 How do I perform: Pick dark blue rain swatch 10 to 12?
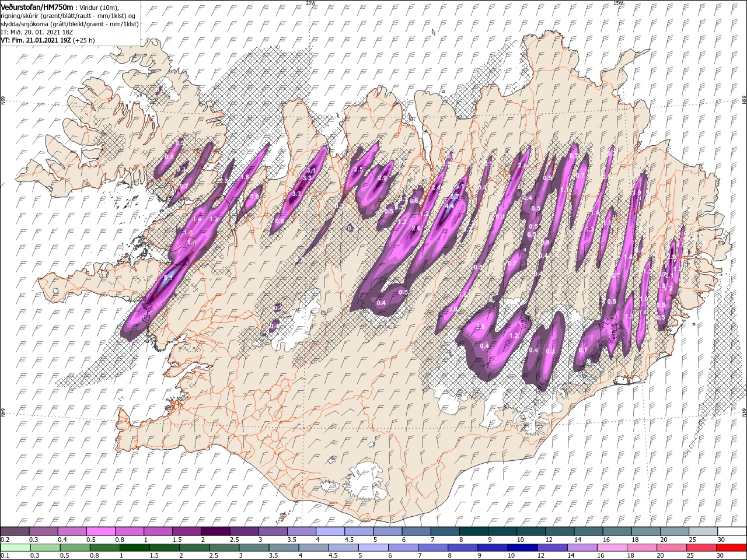[x=522, y=548]
